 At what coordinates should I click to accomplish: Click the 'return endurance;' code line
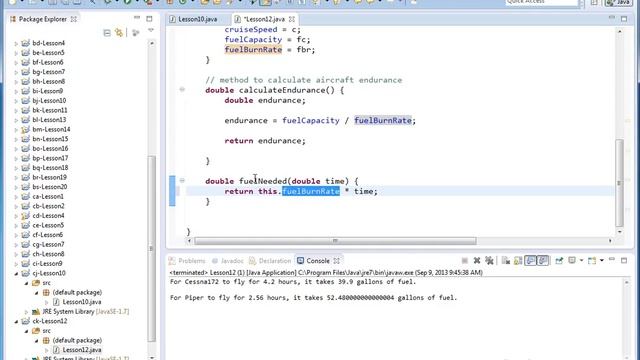click(x=265, y=141)
